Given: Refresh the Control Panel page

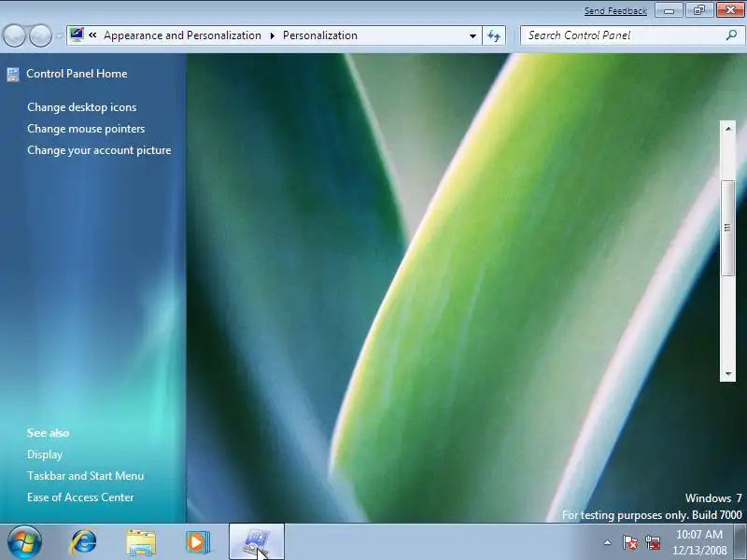Looking at the screenshot, I should click(x=494, y=35).
